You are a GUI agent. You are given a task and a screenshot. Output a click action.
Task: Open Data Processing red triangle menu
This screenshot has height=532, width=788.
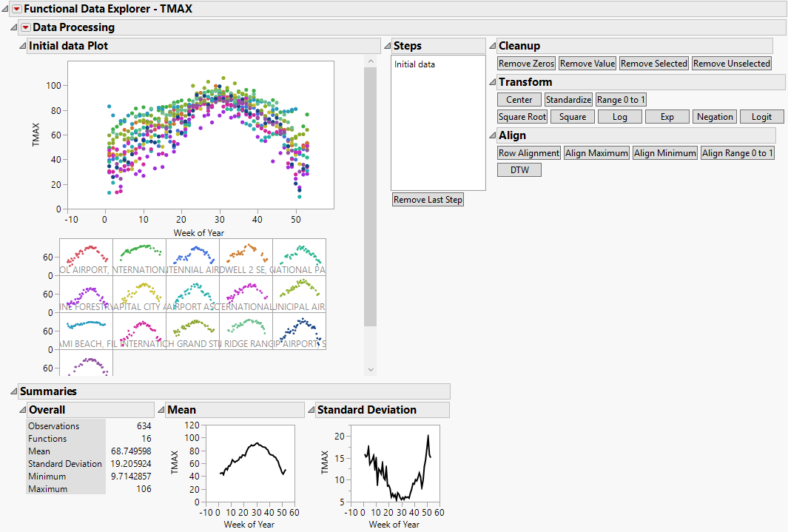[x=25, y=27]
